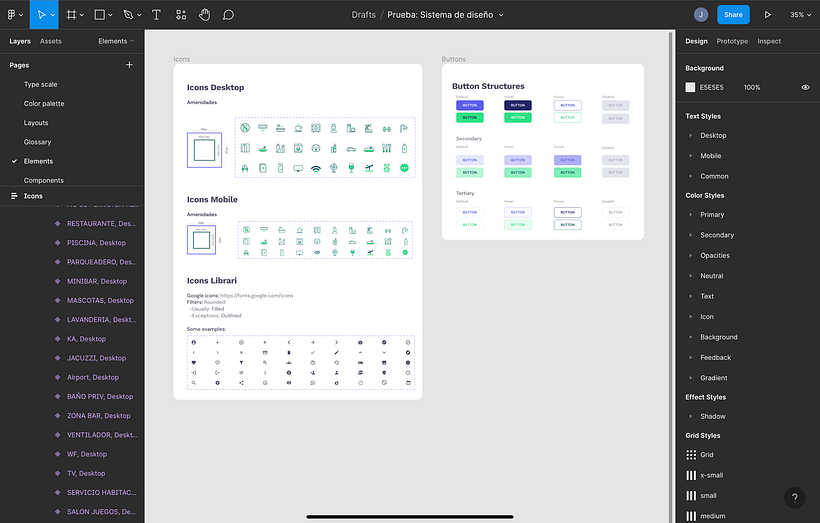
Task: Go to the Type scale page
Action: [x=40, y=84]
